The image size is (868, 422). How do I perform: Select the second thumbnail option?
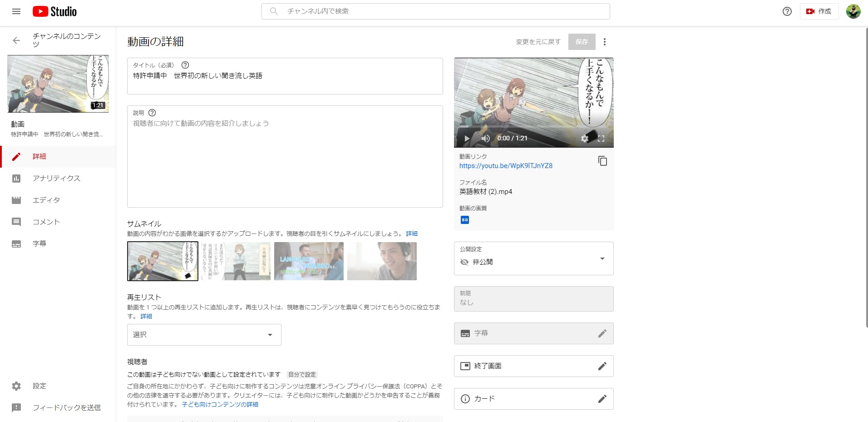pyautogui.click(x=236, y=261)
